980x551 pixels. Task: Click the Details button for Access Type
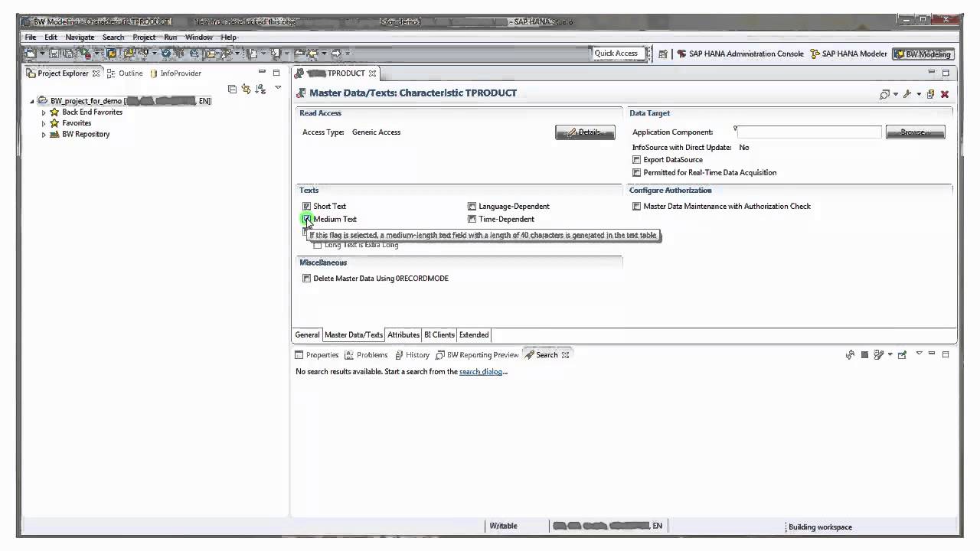point(585,132)
